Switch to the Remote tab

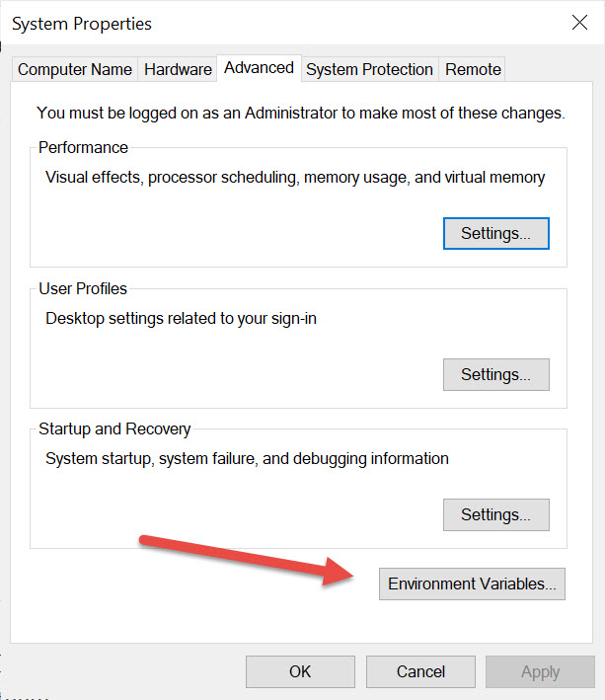coord(474,69)
